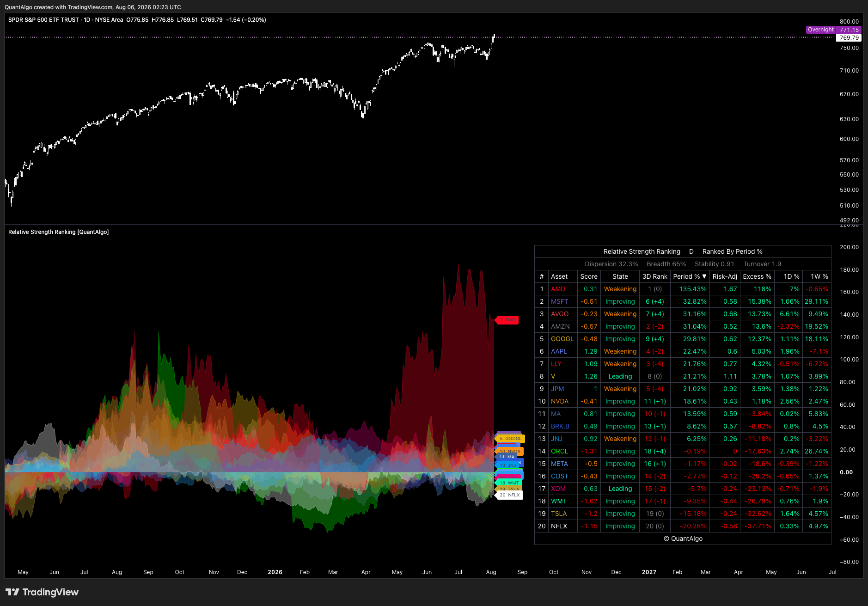The width and height of the screenshot is (868, 606).
Task: Click the 769.79 current price label
Action: click(849, 38)
